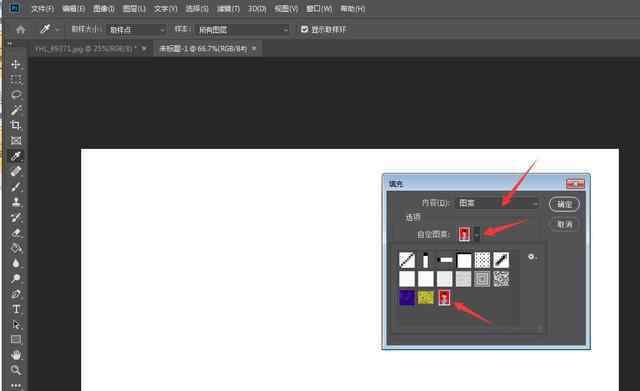Image resolution: width=640 pixels, height=391 pixels.
Task: Select the Dodge tool
Action: pyautogui.click(x=16, y=278)
